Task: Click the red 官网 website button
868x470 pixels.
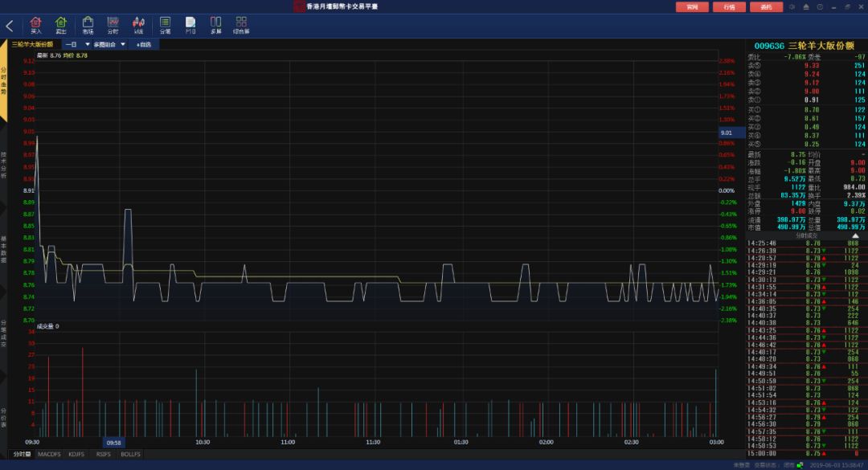Action: pyautogui.click(x=692, y=6)
